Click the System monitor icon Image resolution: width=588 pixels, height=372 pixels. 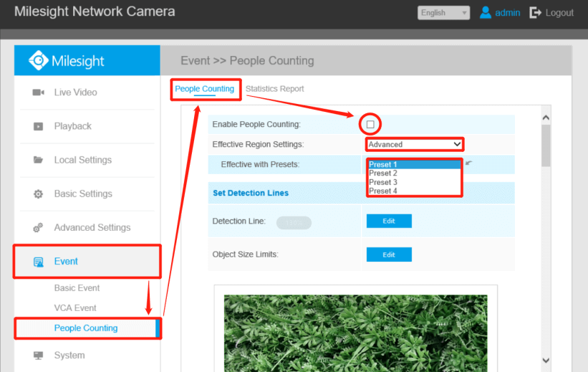38,355
